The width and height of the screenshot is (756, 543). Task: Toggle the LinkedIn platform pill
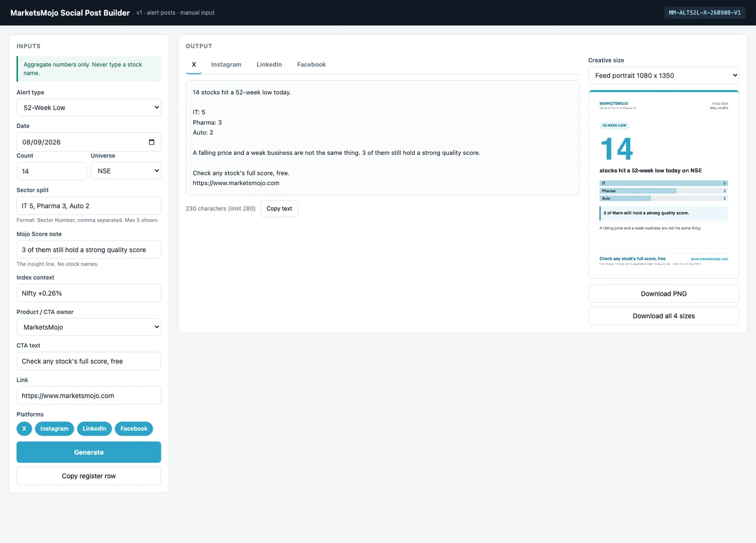(x=94, y=429)
